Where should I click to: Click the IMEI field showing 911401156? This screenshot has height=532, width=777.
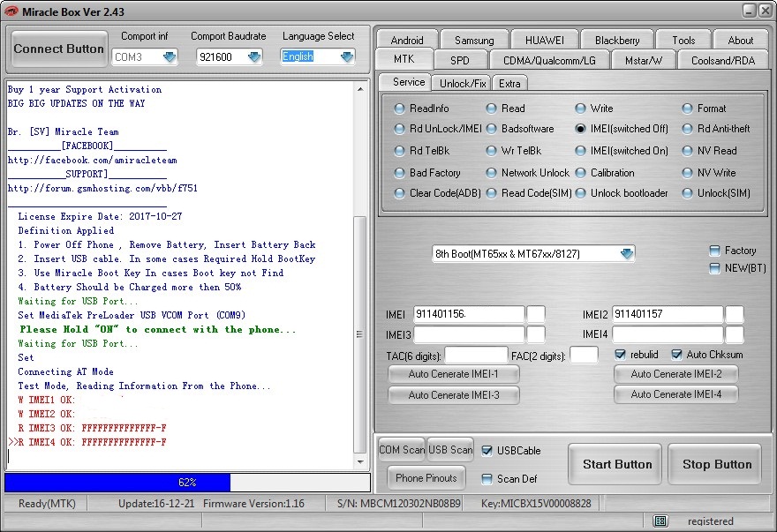pyautogui.click(x=469, y=314)
